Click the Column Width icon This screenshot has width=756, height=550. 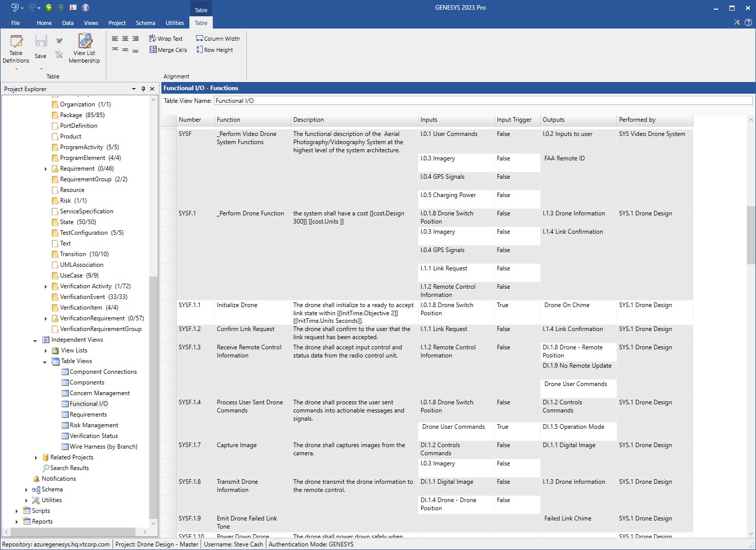pyautogui.click(x=217, y=38)
